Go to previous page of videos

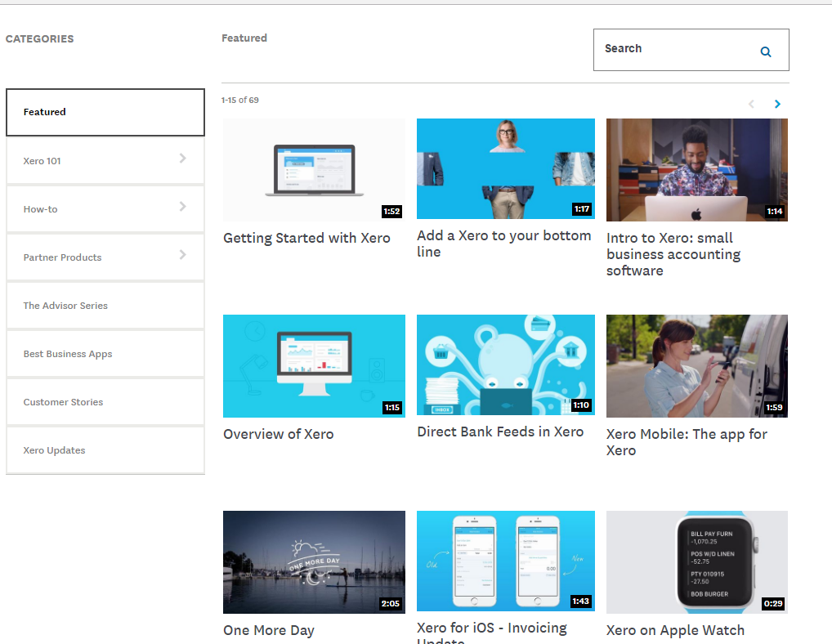[x=751, y=104]
